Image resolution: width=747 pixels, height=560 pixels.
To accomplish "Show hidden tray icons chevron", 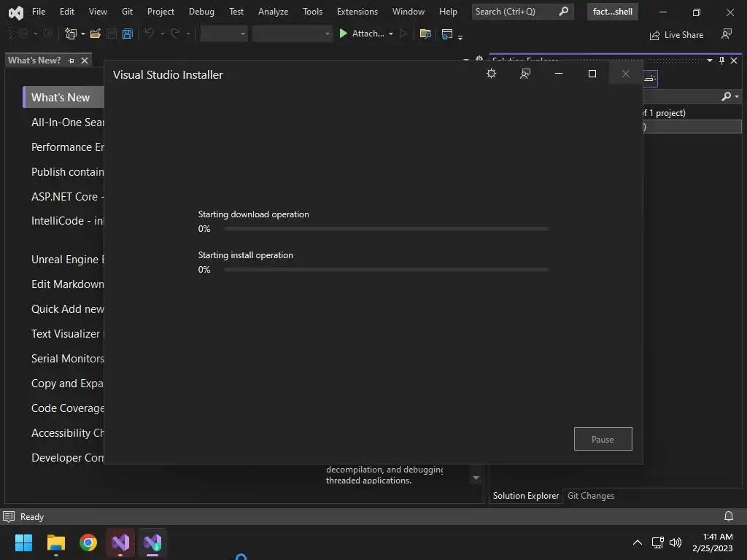I will [638, 542].
